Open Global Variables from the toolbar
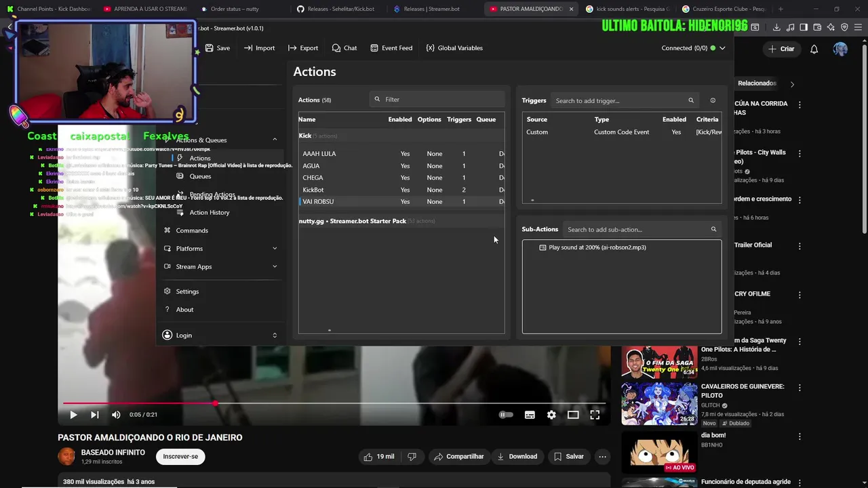Image resolution: width=868 pixels, height=488 pixels. pyautogui.click(x=454, y=48)
